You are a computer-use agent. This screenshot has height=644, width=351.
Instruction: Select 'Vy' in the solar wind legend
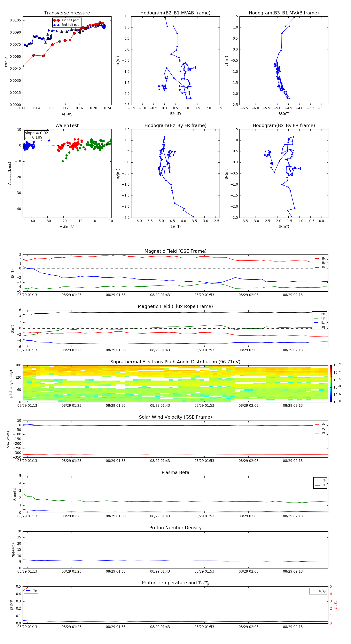coord(320,429)
